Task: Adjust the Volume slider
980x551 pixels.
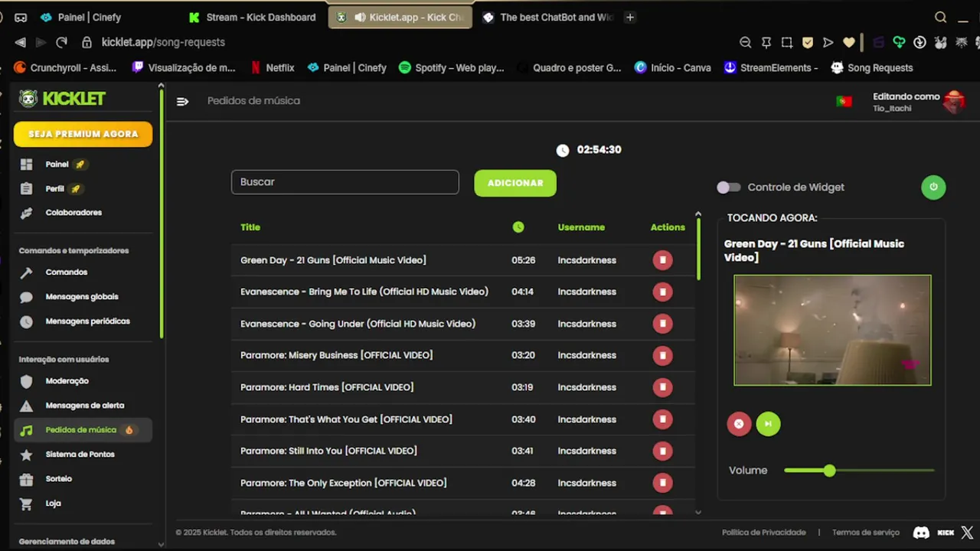Action: coord(859,471)
